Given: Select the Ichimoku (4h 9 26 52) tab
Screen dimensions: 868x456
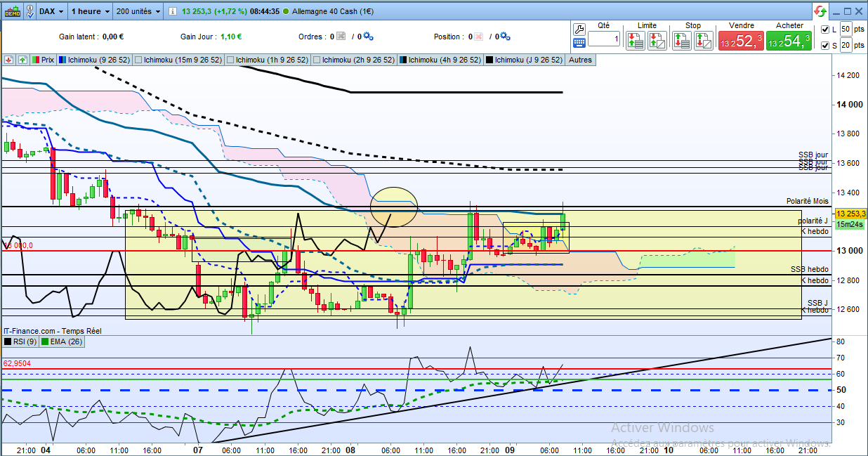Looking at the screenshot, I should (x=440, y=60).
